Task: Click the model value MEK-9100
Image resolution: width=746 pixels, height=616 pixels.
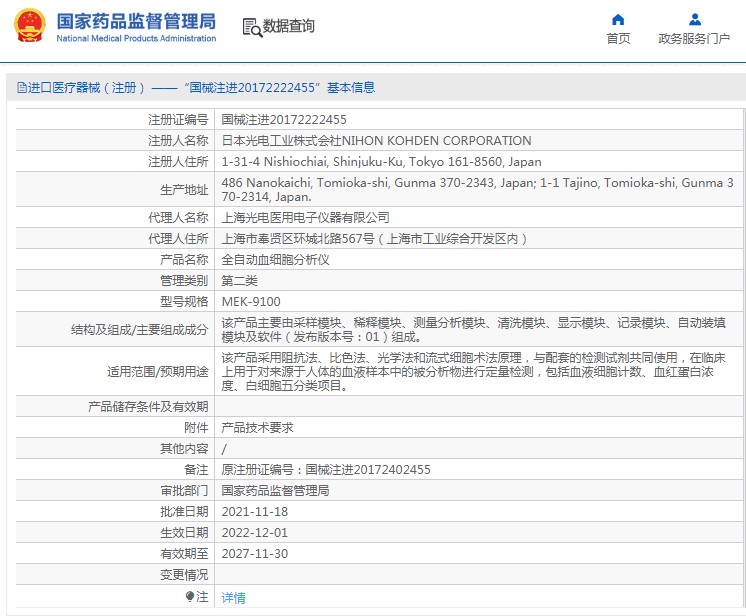Action: tap(251, 302)
